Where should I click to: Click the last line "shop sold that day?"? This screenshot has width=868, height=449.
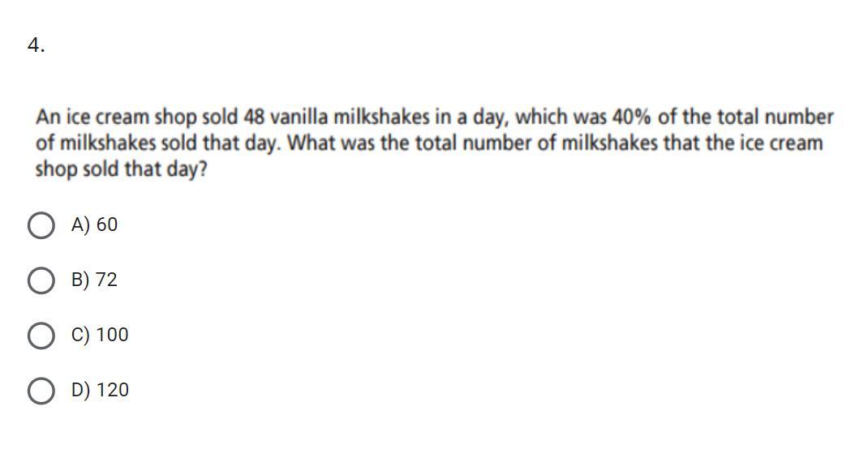(x=121, y=169)
